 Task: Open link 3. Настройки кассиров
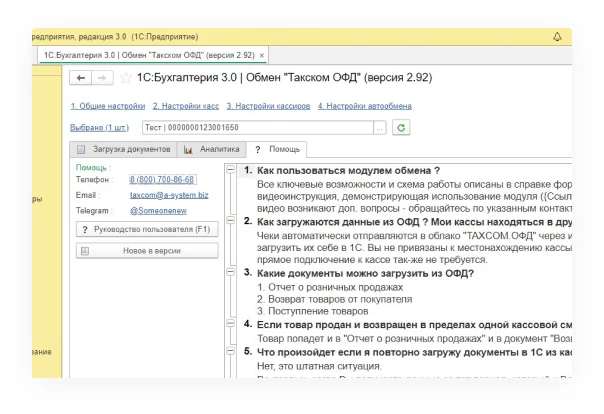point(268,106)
